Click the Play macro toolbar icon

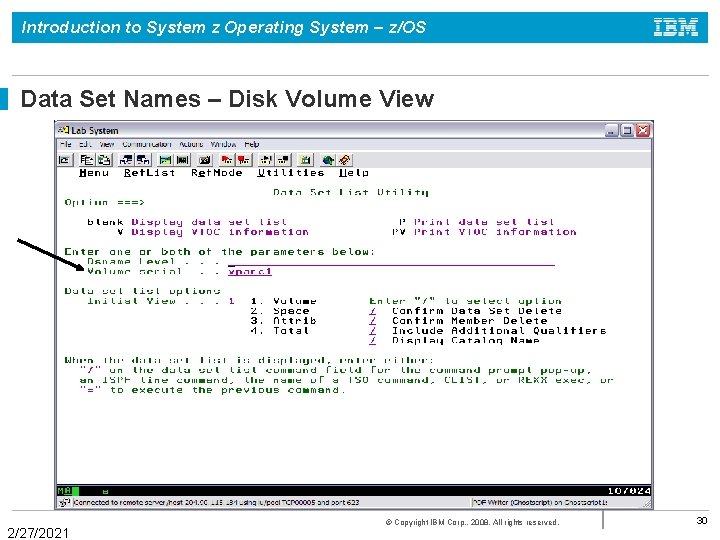click(x=265, y=160)
